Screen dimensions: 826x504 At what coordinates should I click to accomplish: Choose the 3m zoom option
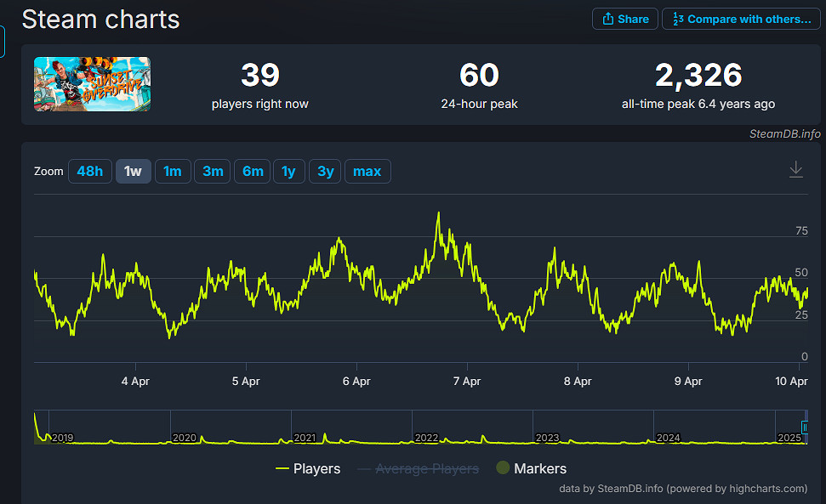pyautogui.click(x=213, y=172)
